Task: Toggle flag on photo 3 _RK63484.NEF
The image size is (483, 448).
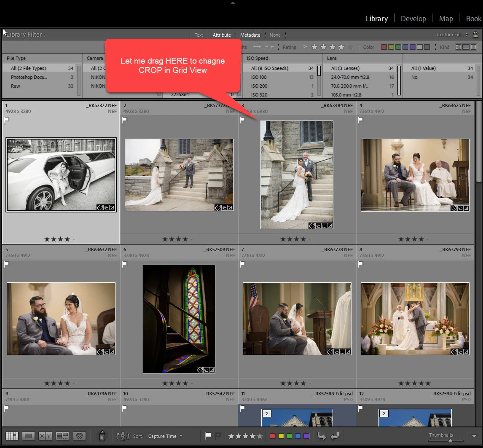Action: 242,120
